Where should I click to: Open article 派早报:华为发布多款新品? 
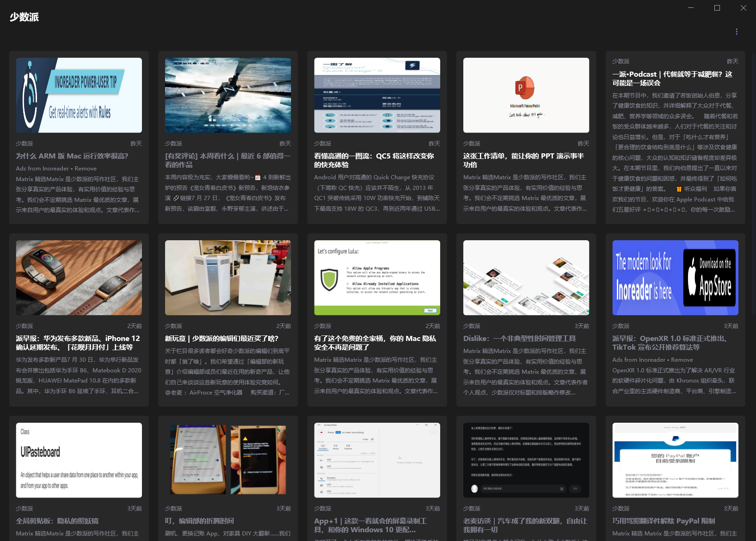point(78,343)
